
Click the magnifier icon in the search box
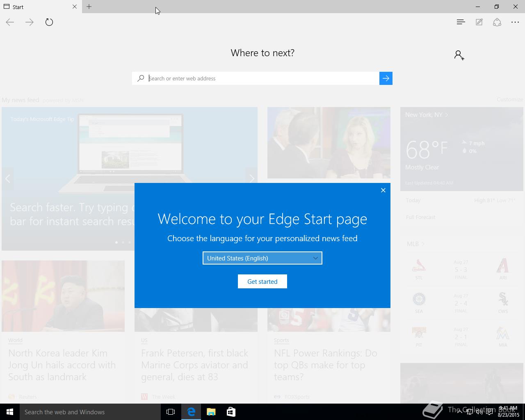click(141, 78)
